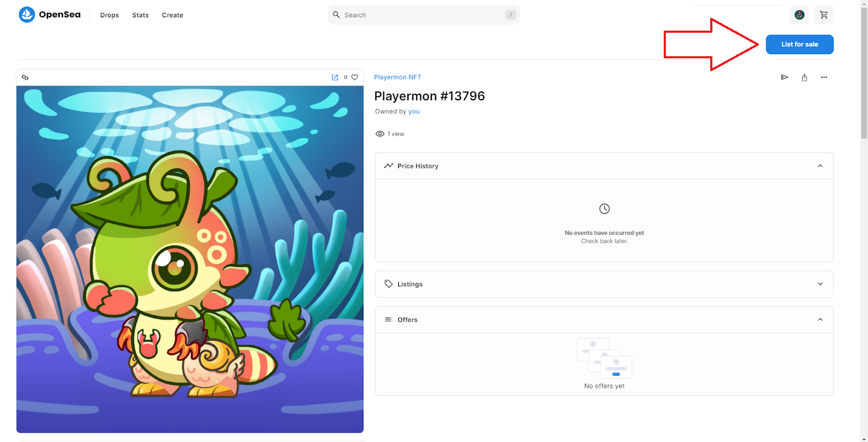Image resolution: width=868 pixels, height=442 pixels.
Task: Open the Drops menu
Action: (110, 15)
